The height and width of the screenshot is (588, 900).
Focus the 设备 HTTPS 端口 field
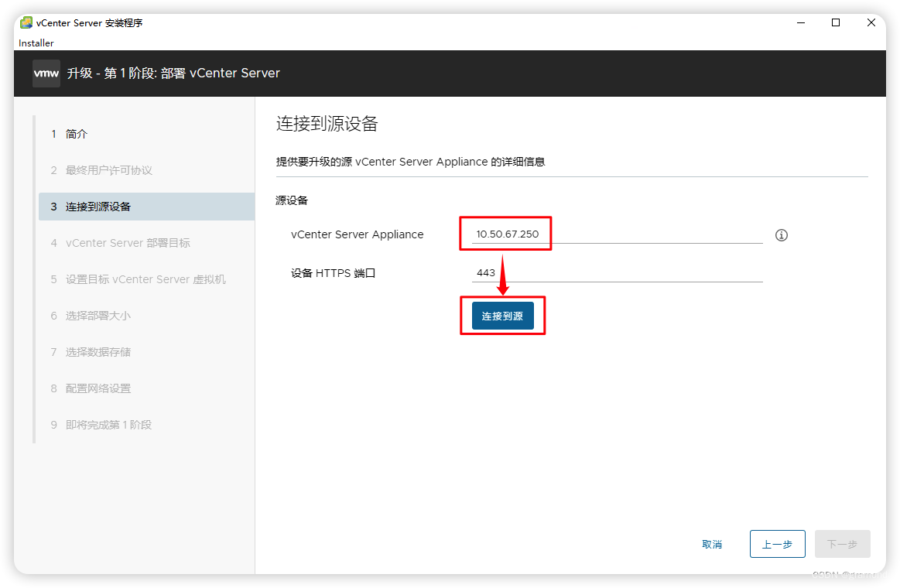coord(617,273)
